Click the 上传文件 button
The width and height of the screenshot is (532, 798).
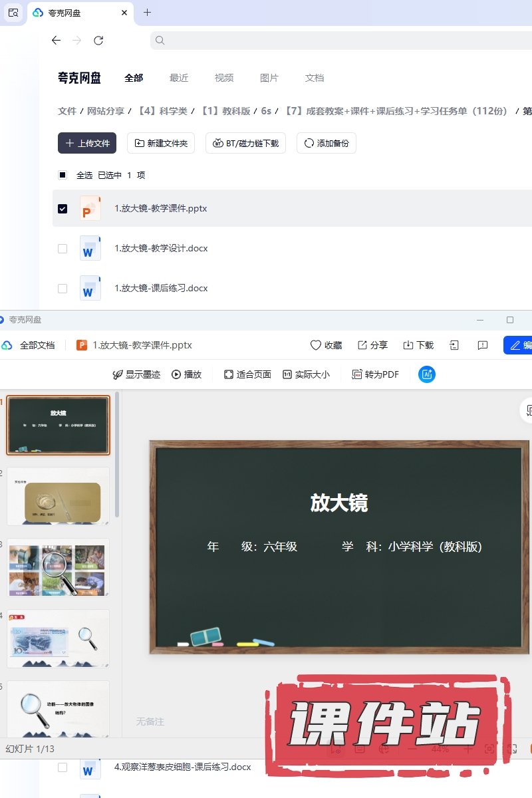87,143
